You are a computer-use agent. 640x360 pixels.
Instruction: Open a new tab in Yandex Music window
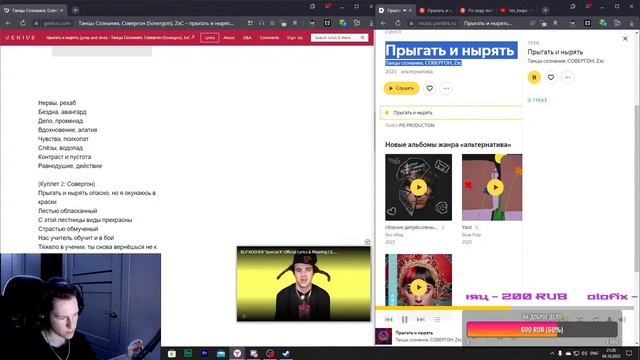pos(545,10)
